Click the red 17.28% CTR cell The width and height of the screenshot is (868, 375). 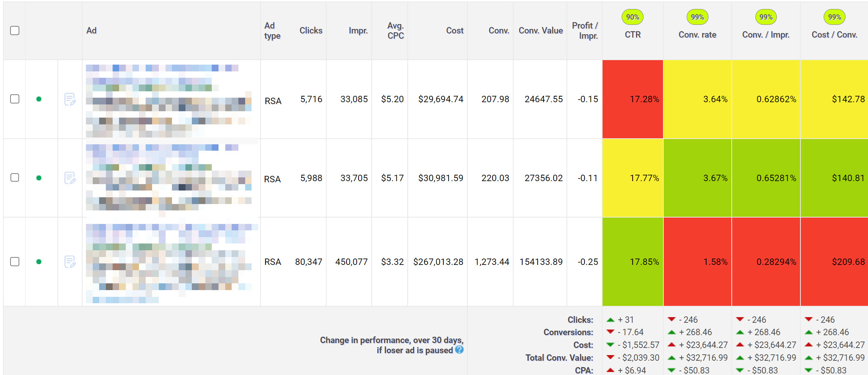coord(633,99)
